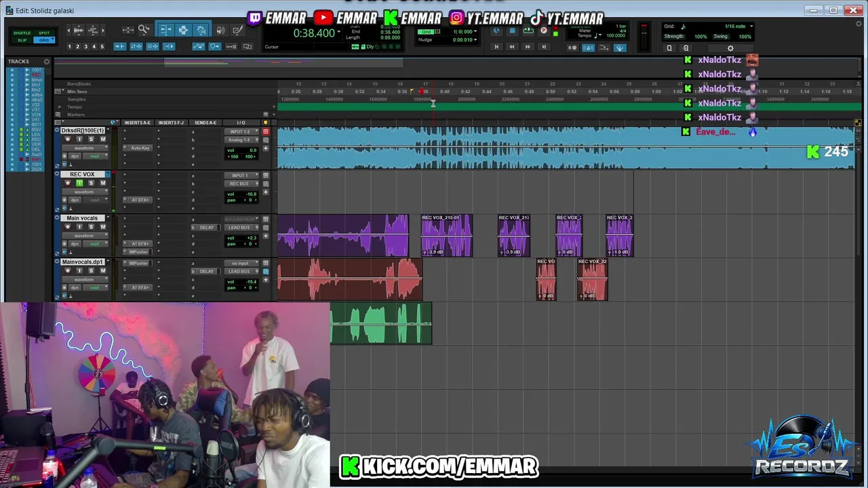Record-enable the REC VOX track
868x488 pixels.
coord(67,183)
